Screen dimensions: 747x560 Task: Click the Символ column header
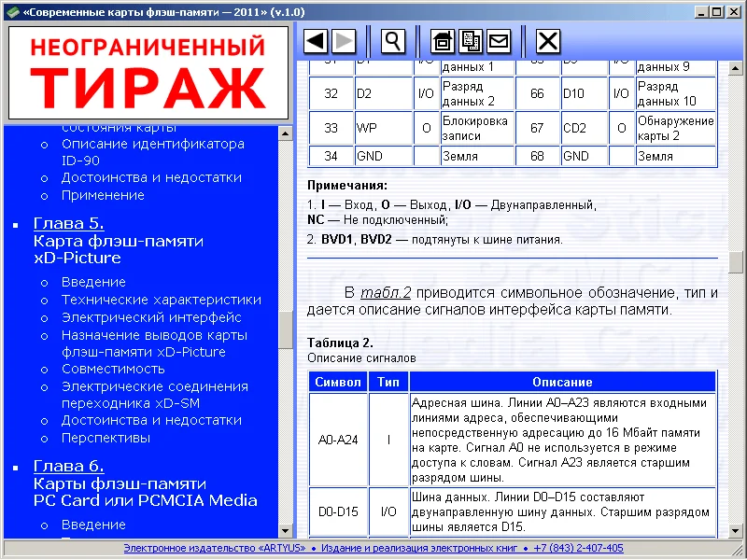338,382
